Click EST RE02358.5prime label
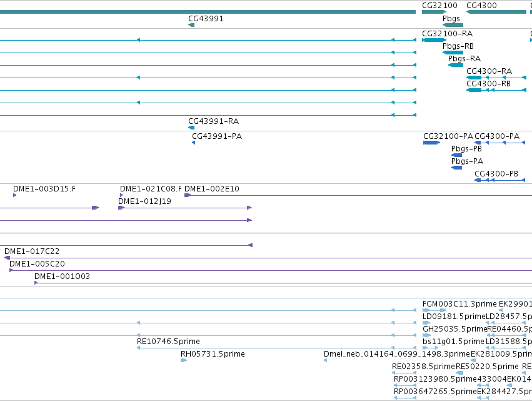Viewport: 532px width, 401px height. pyautogui.click(x=423, y=367)
